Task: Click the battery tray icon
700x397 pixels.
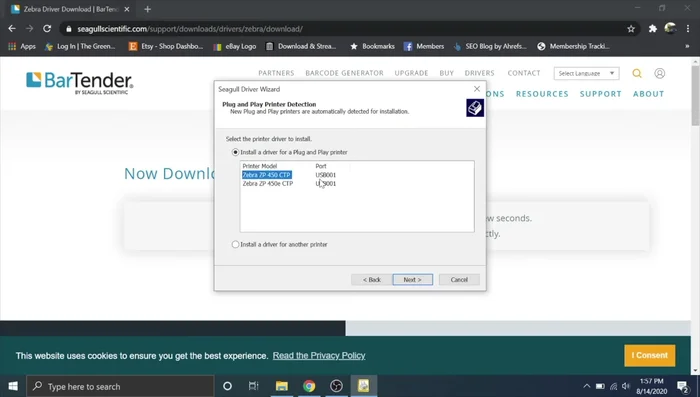Action: (600, 386)
